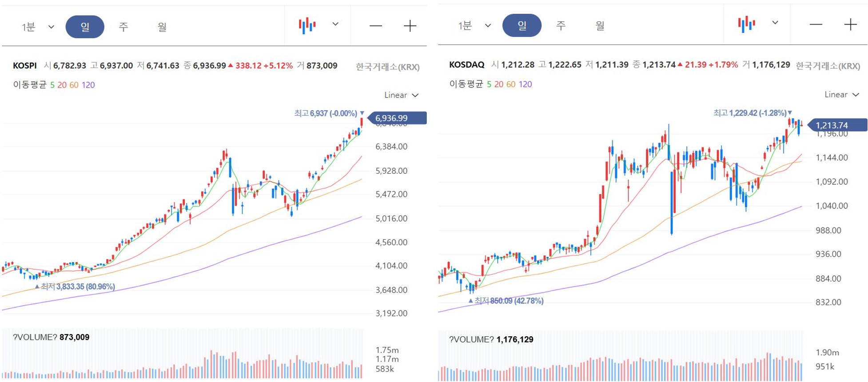Zoom in KOSDAQ chart with plus icon
The width and height of the screenshot is (868, 382).
coord(850,25)
